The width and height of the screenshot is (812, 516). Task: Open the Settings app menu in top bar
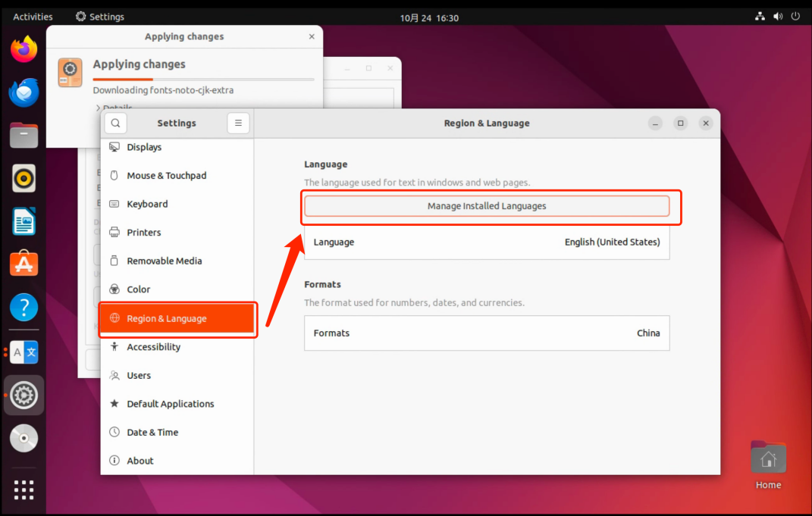100,17
